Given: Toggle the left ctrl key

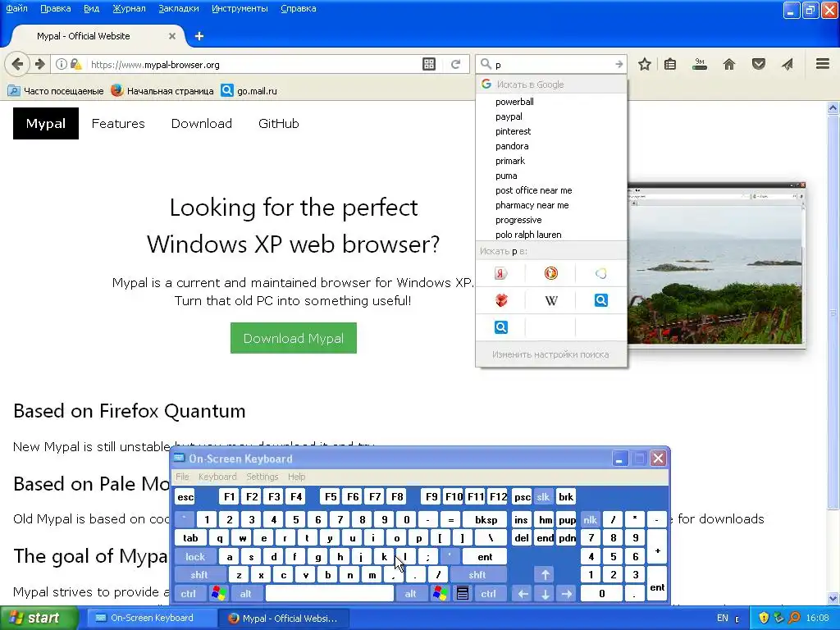Looking at the screenshot, I should [189, 594].
